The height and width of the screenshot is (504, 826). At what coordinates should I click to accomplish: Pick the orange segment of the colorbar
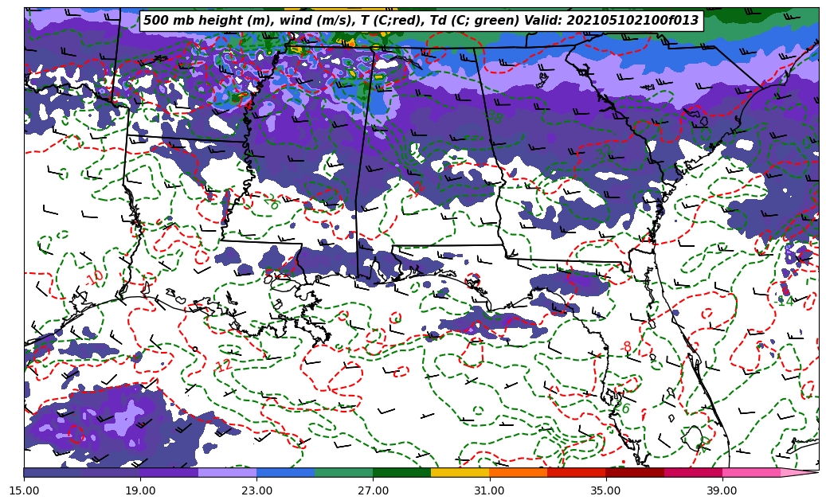click(x=518, y=472)
